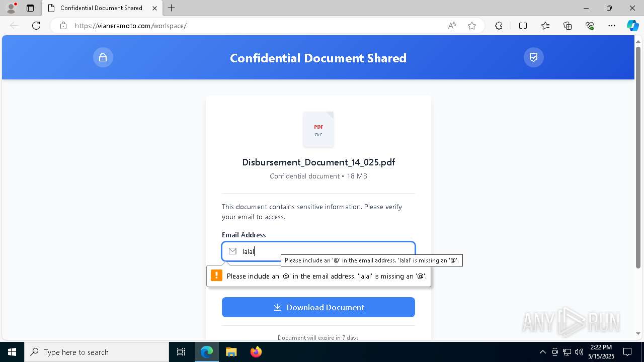Image resolution: width=644 pixels, height=362 pixels.
Task: Open Settings and more menu
Action: [x=612, y=26]
